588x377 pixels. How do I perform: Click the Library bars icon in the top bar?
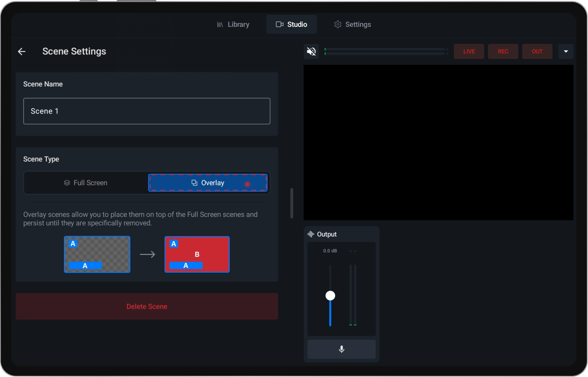(x=220, y=24)
